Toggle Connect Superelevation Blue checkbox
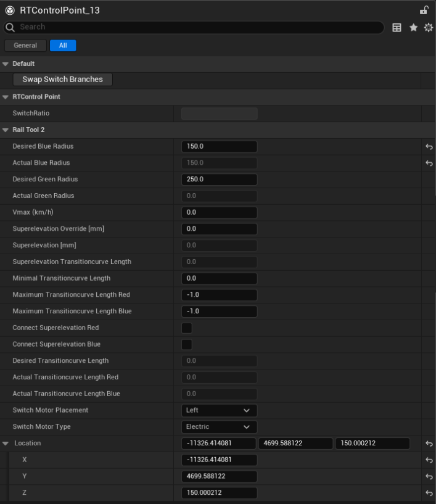Image resolution: width=436 pixels, height=504 pixels. point(186,344)
